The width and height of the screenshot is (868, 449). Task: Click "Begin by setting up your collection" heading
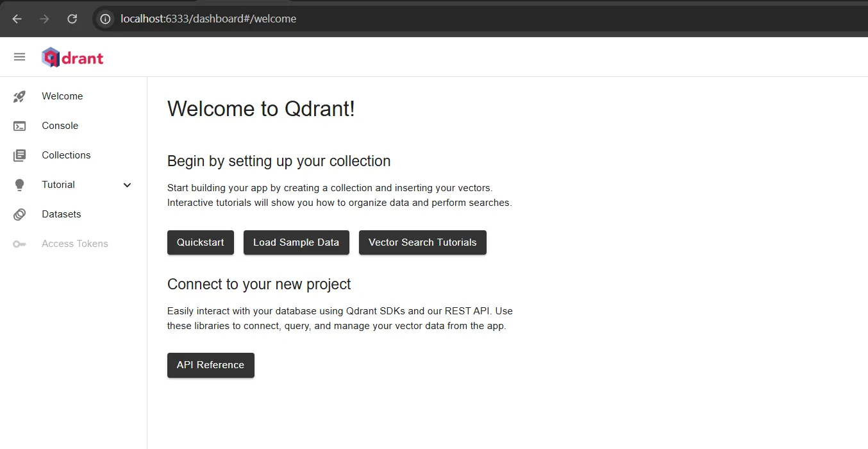click(279, 161)
